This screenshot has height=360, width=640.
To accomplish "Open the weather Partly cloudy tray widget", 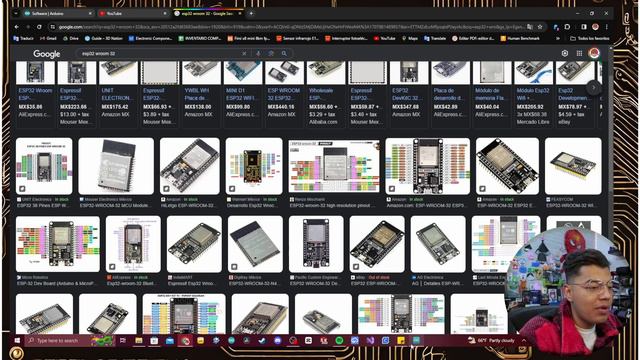I will 491,340.
